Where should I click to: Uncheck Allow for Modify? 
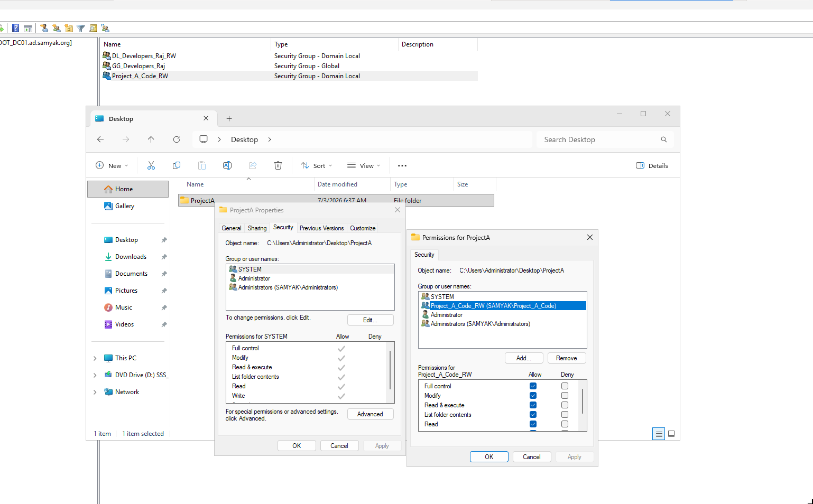pos(533,396)
